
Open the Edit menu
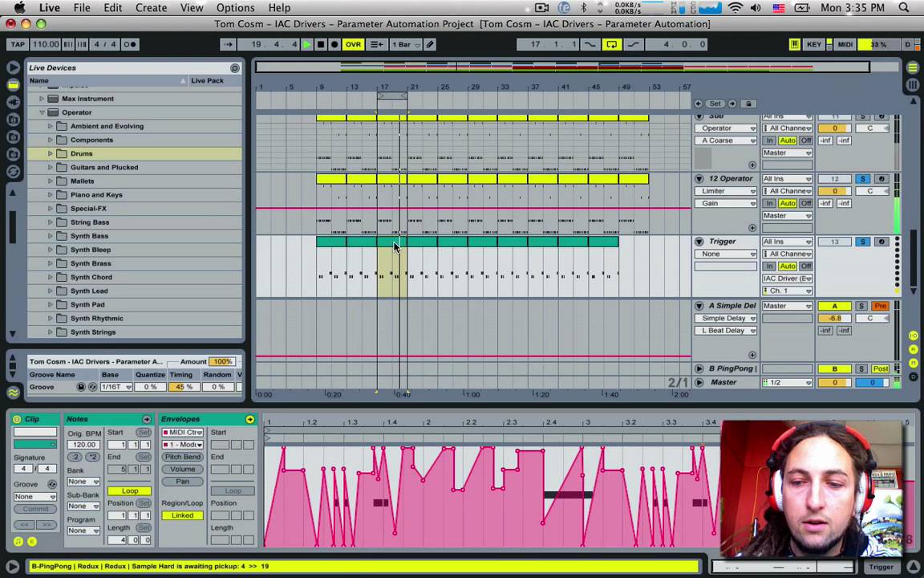coord(112,8)
